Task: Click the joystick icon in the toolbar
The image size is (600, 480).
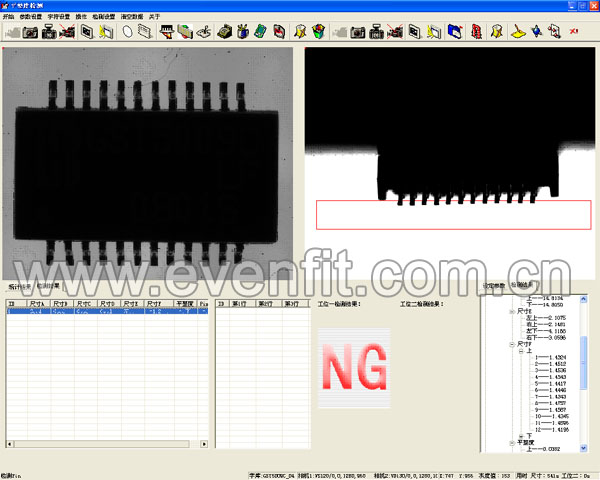Action: coord(204,32)
